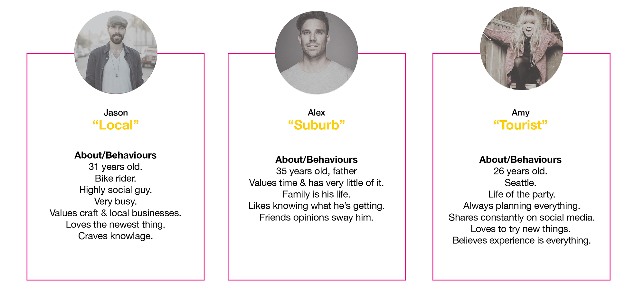644x293 pixels.
Task: Click "Believes experience is everything." text
Action: click(x=522, y=240)
